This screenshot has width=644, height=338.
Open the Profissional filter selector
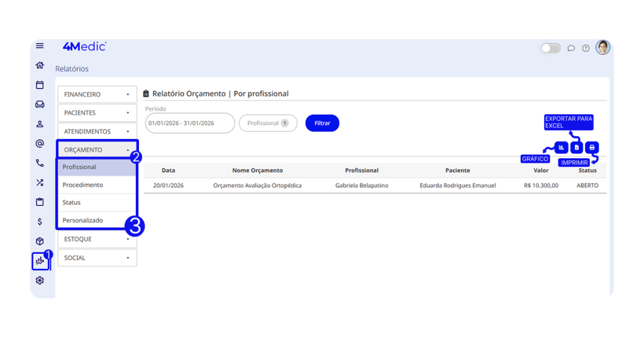pyautogui.click(x=268, y=123)
